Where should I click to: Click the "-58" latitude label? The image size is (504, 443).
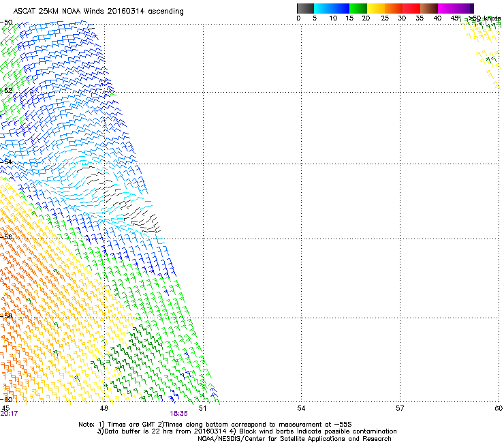click(6, 316)
